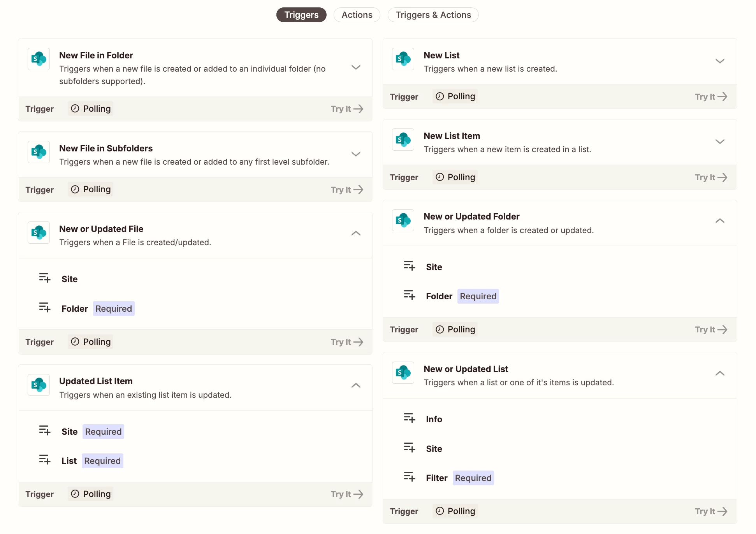Collapse the New or Updated File card
This screenshot has height=534, width=756.
pos(356,233)
